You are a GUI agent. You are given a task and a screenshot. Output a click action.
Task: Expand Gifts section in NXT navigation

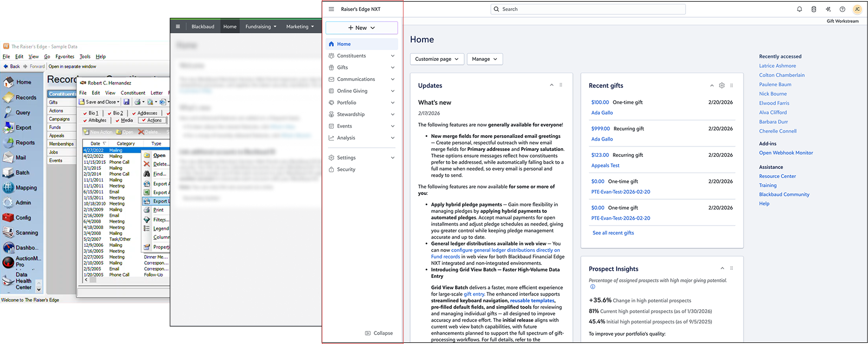pos(393,68)
